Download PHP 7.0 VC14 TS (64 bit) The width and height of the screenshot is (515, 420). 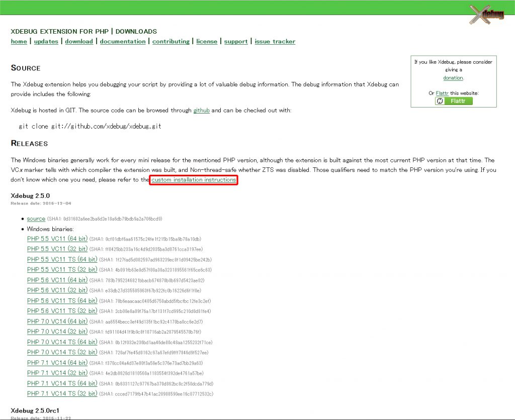tap(62, 342)
